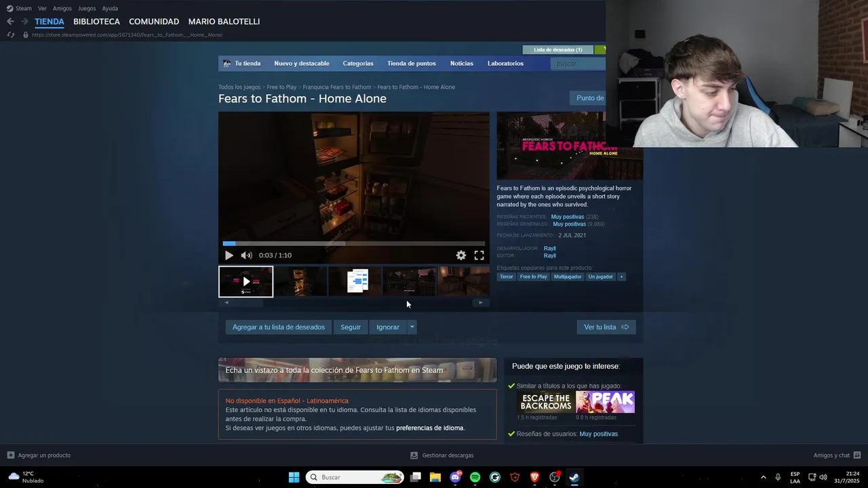Open the Rayll editor link
This screenshot has height=488, width=868.
coord(550,256)
